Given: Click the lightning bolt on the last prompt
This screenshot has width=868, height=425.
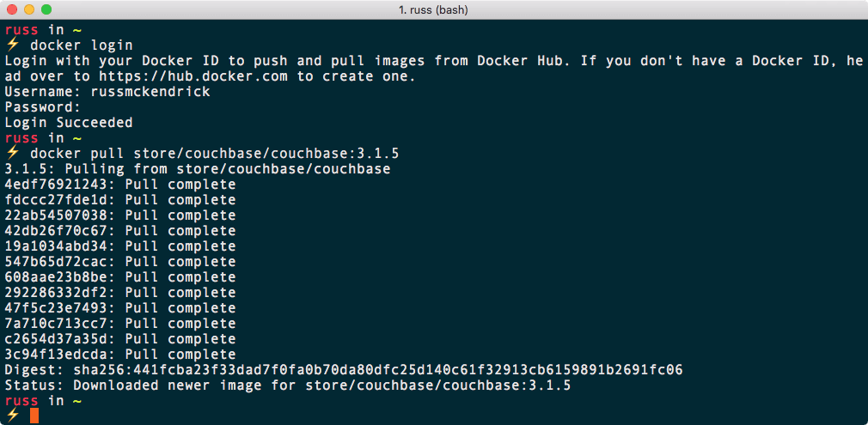Looking at the screenshot, I should [12, 416].
